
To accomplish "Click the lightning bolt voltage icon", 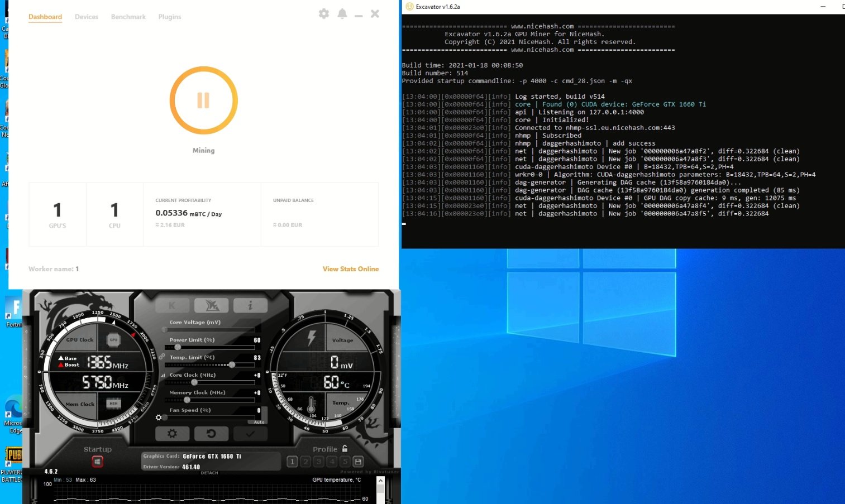I will [x=312, y=338].
